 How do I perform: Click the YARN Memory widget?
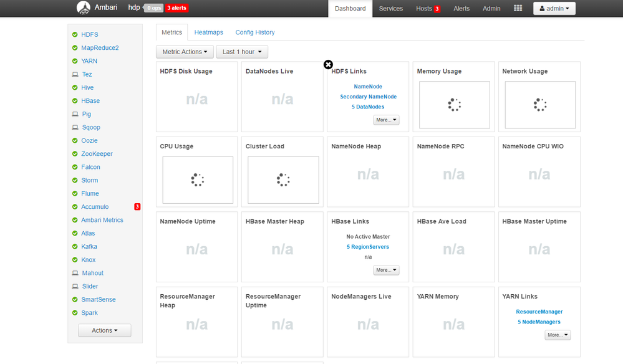tap(454, 322)
